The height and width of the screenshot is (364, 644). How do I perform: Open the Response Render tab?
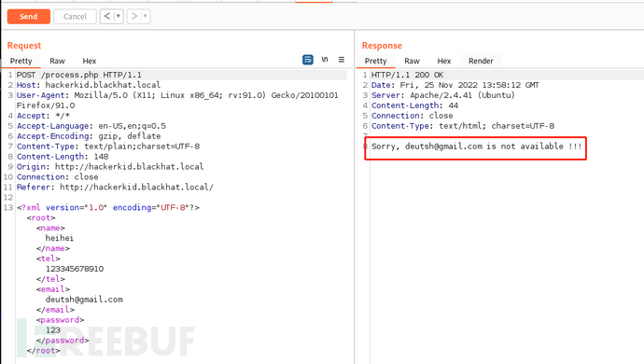(x=481, y=61)
